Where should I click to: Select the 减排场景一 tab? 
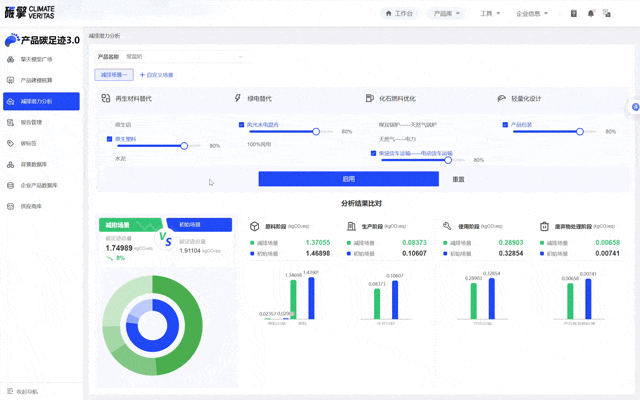(x=113, y=75)
